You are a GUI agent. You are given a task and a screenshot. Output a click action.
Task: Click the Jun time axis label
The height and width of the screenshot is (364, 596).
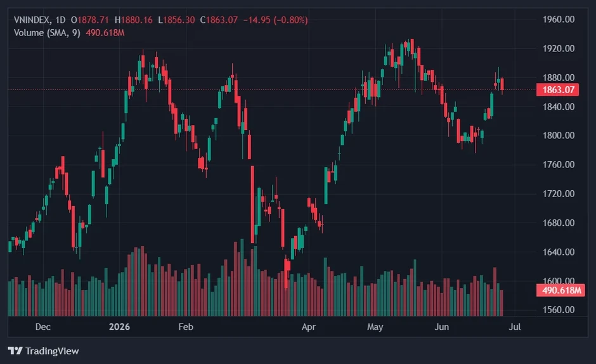click(442, 327)
